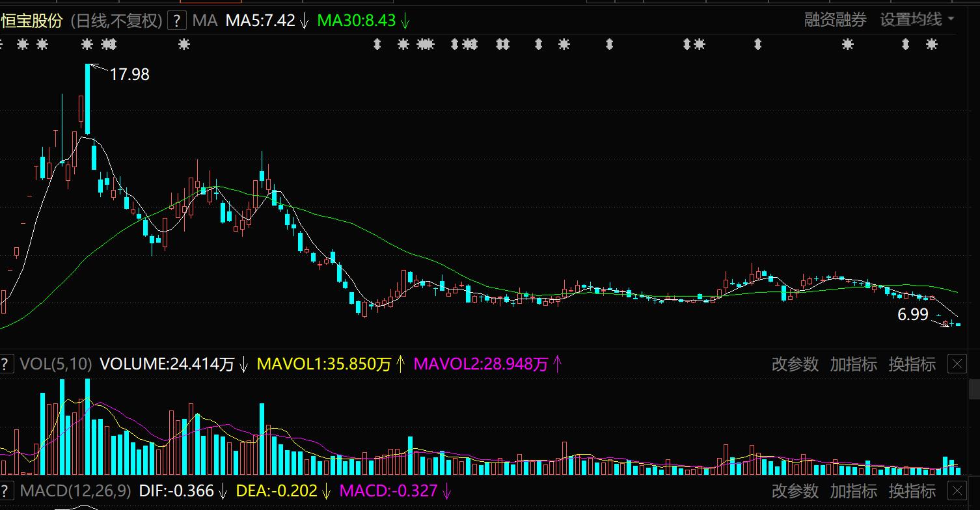Click 换指标 in the MACD panel
980x510 pixels.
point(912,490)
